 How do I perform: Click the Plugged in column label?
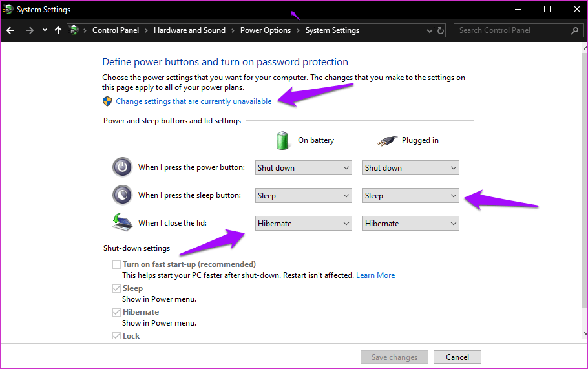click(x=420, y=140)
